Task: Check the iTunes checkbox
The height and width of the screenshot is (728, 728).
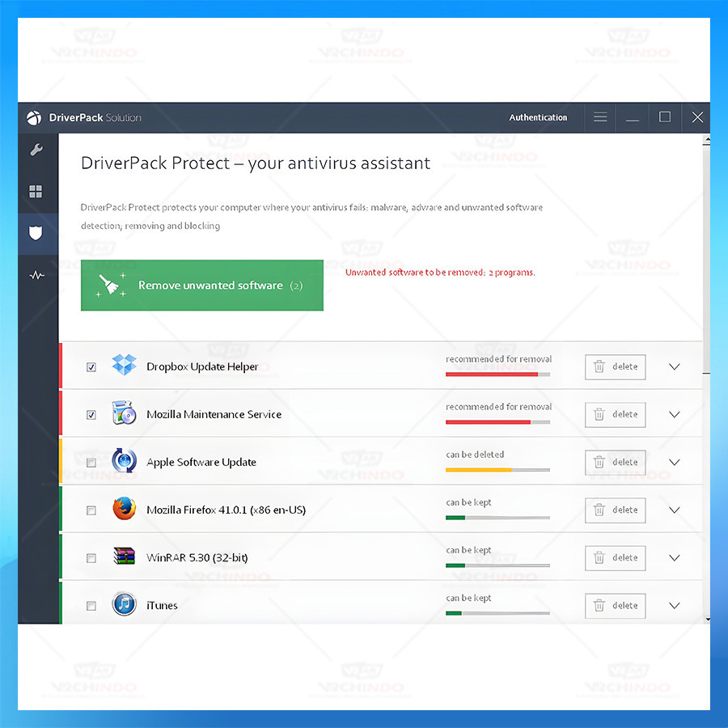Action: (x=91, y=606)
